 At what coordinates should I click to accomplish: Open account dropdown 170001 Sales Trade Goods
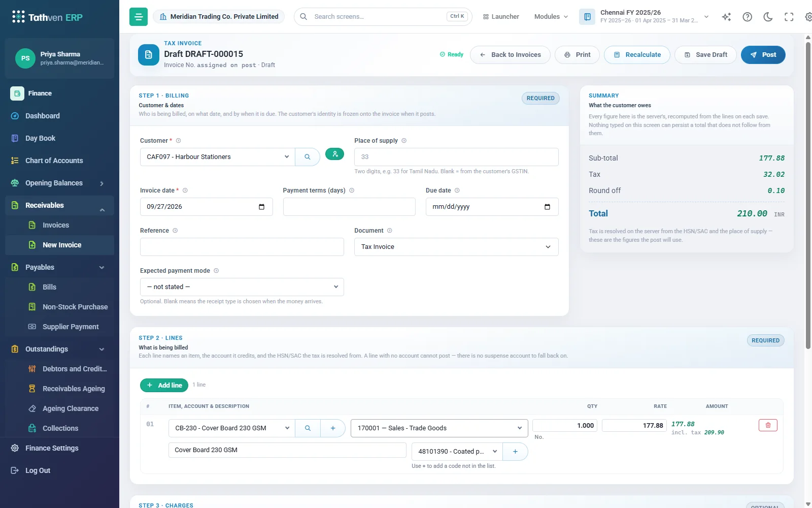click(x=439, y=428)
